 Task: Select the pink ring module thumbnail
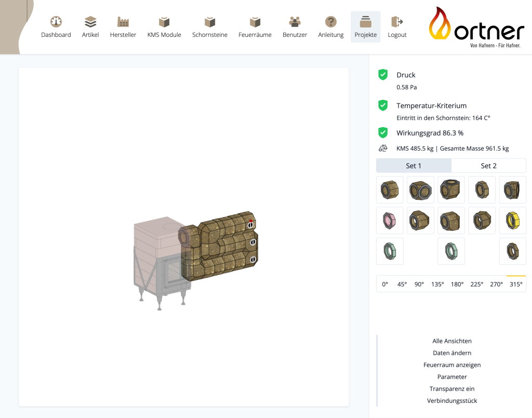[390, 221]
